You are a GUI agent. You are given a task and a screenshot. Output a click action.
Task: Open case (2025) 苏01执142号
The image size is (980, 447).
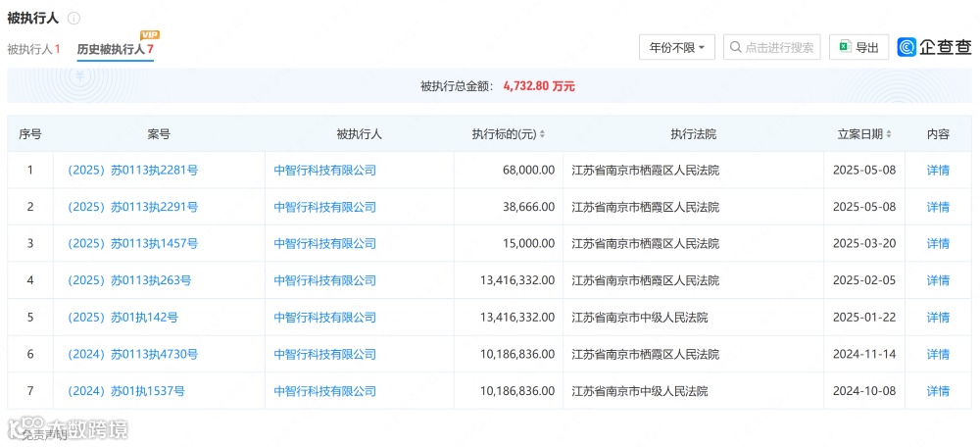122,318
